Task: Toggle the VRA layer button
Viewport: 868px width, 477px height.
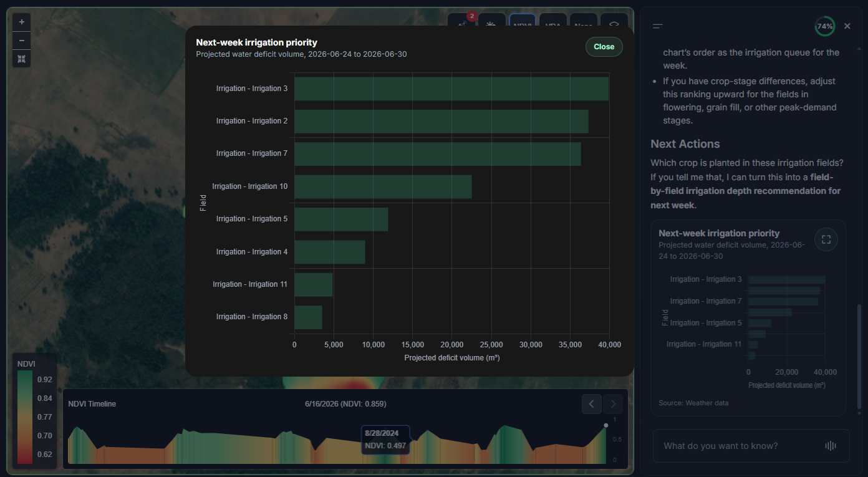Action: (552, 22)
